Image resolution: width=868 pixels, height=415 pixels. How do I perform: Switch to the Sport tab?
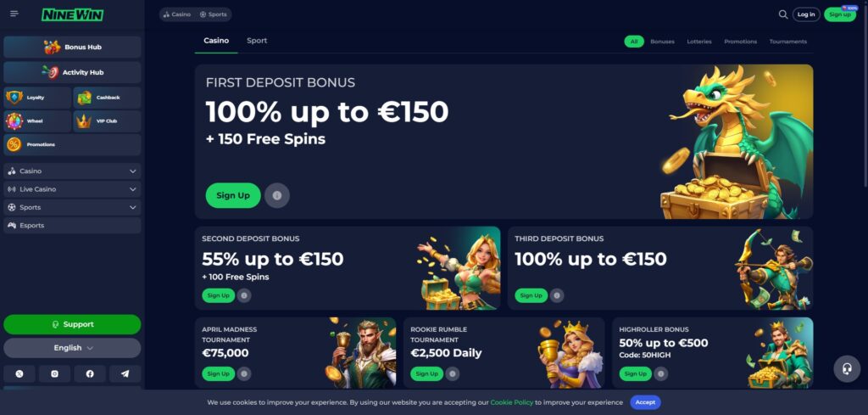257,41
